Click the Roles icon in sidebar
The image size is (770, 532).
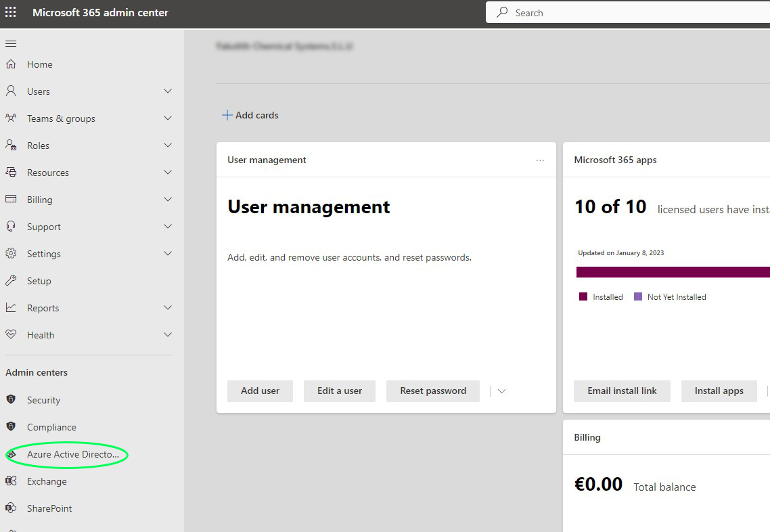coord(11,145)
